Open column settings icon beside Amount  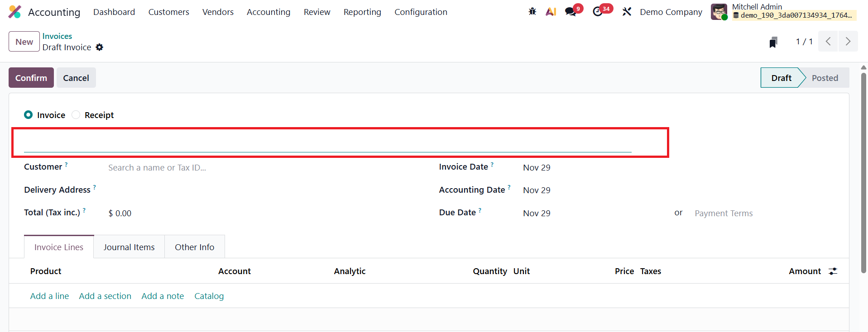pos(833,271)
